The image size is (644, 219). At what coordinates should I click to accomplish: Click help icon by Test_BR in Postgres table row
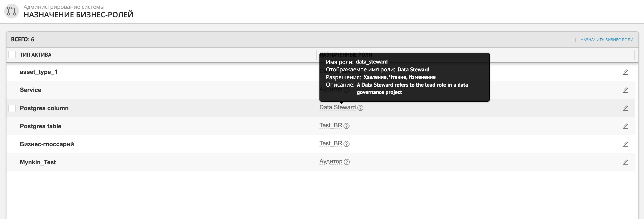point(346,126)
